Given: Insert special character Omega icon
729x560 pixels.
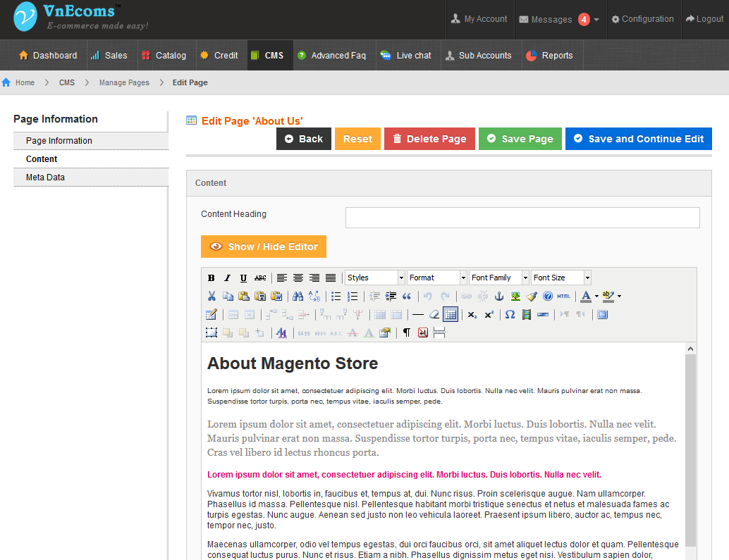Looking at the screenshot, I should [510, 314].
